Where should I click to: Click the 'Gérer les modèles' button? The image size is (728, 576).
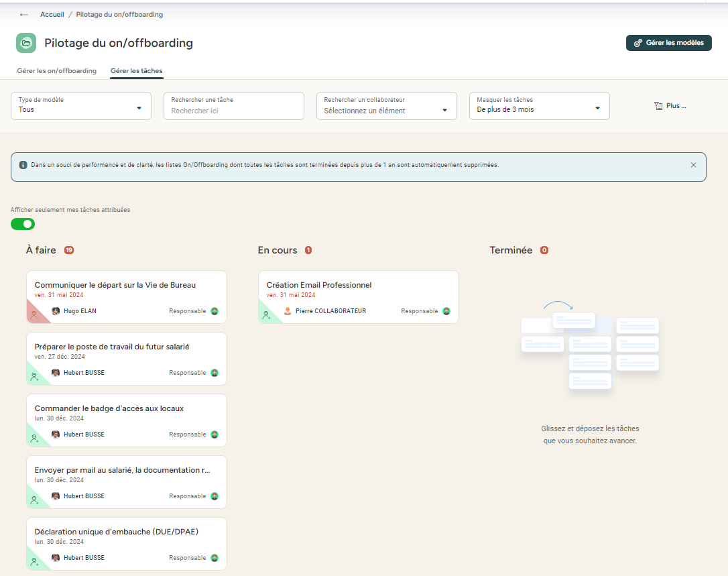tap(668, 43)
